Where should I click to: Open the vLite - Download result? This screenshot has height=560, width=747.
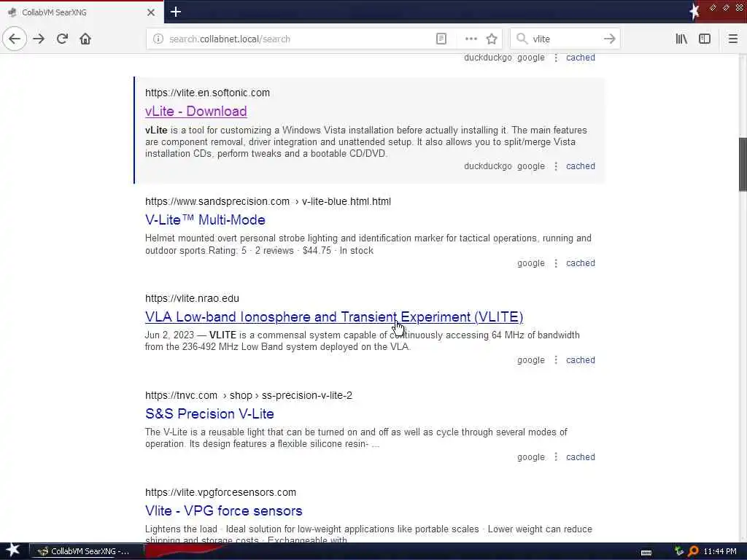(x=196, y=111)
